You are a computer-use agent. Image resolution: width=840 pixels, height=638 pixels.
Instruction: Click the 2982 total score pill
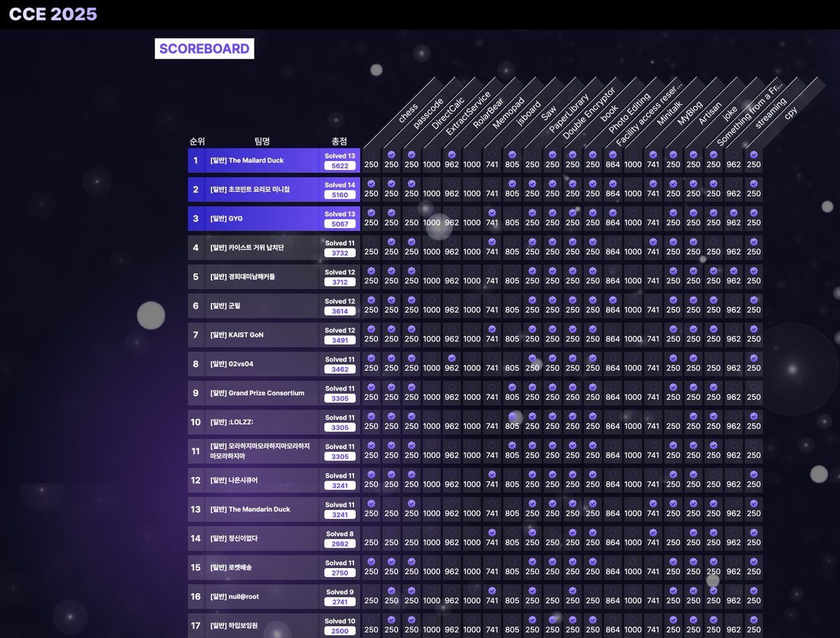point(340,544)
